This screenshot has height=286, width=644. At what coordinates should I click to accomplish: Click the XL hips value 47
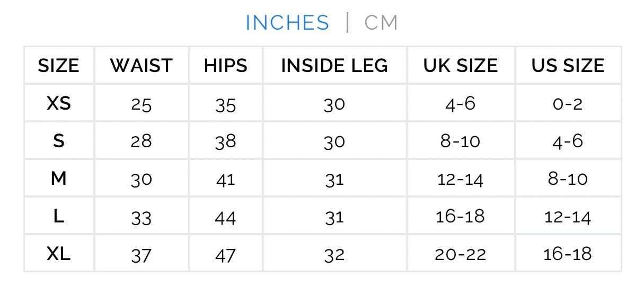tap(226, 255)
